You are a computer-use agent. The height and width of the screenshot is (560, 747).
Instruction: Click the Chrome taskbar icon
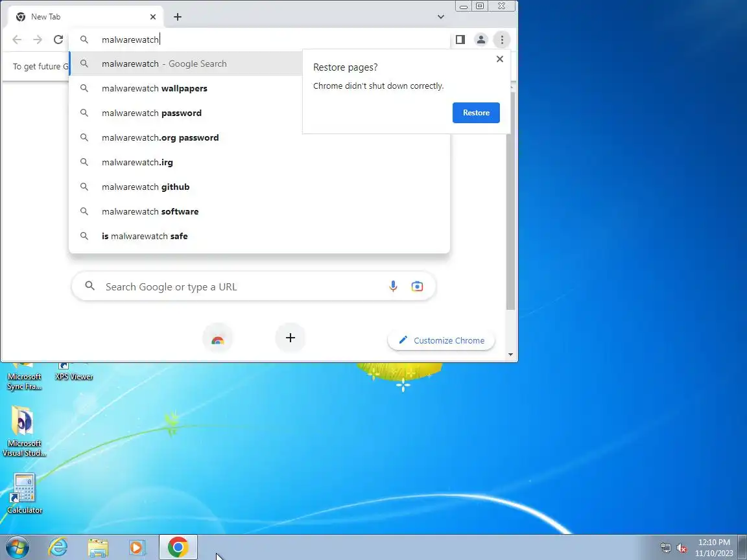178,547
